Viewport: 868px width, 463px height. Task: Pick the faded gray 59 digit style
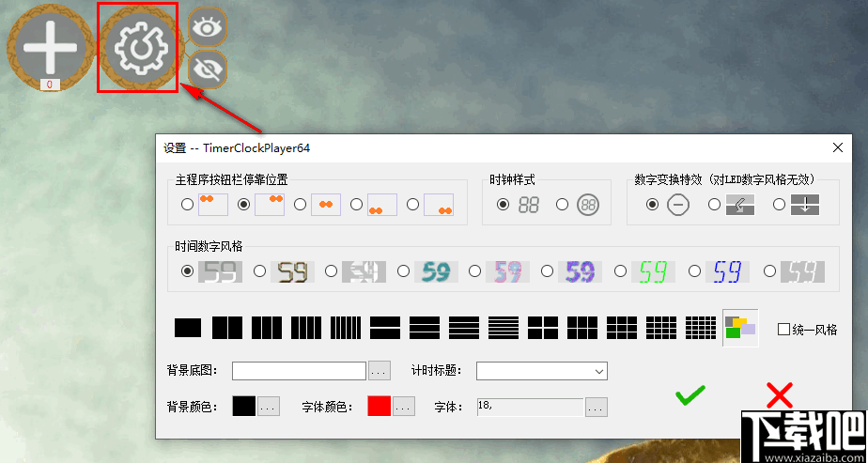tap(769, 271)
